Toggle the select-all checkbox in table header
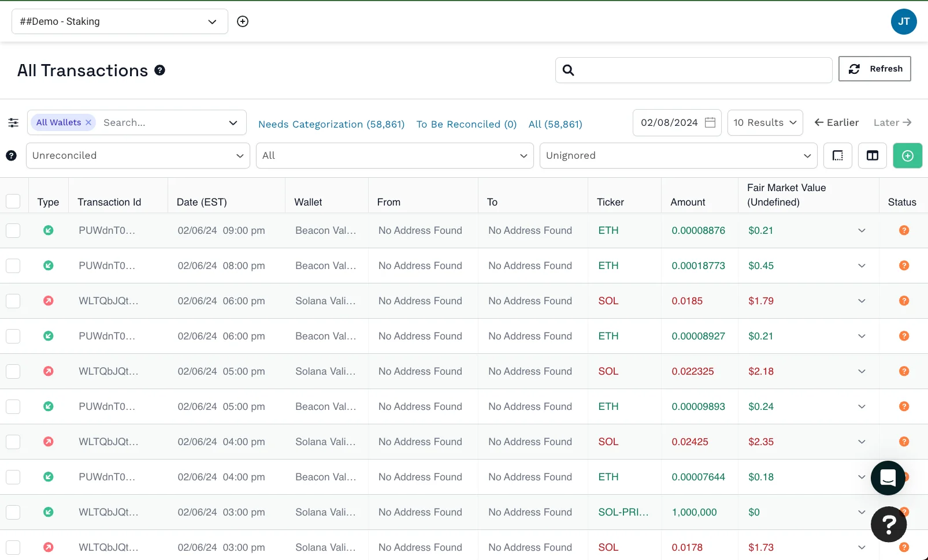 pos(13,201)
